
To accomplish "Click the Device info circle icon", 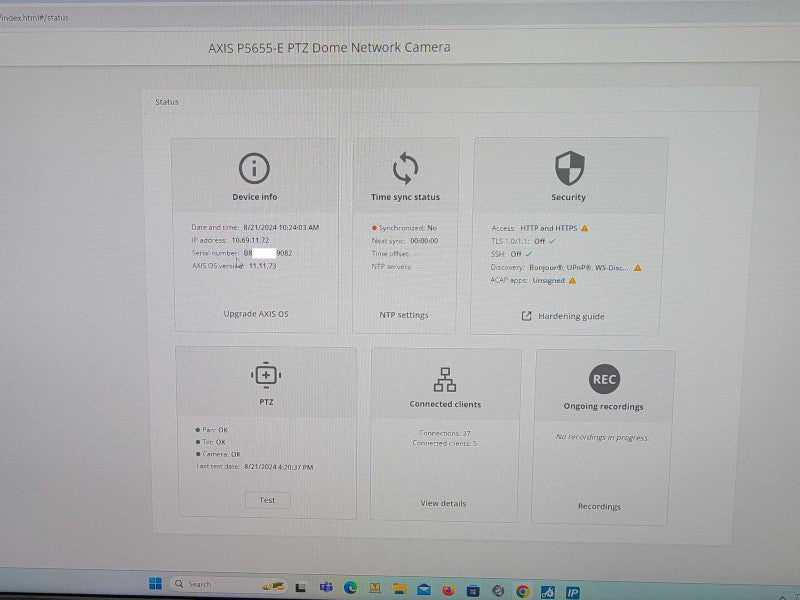I will (254, 168).
